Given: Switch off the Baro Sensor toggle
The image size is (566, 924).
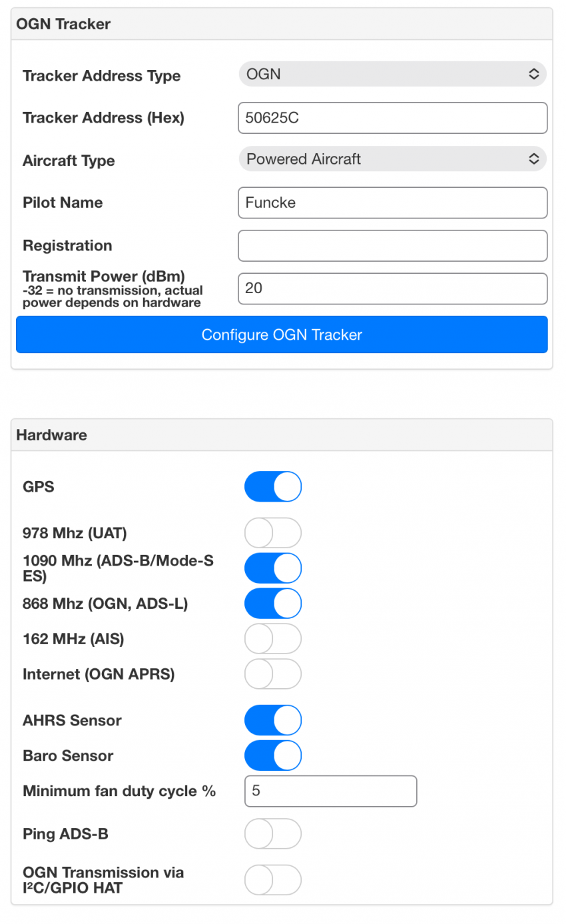Looking at the screenshot, I should coord(273,755).
